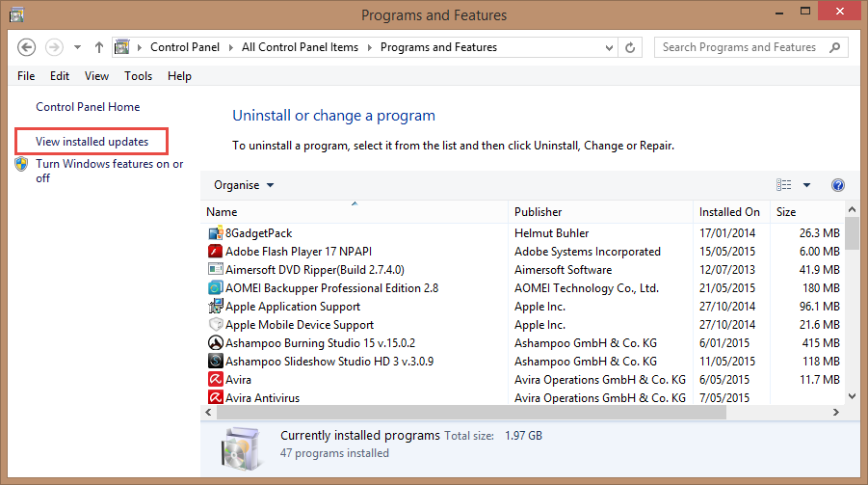Viewport: 868px width, 485px height.
Task: Click View installed updates link
Action: pos(92,142)
